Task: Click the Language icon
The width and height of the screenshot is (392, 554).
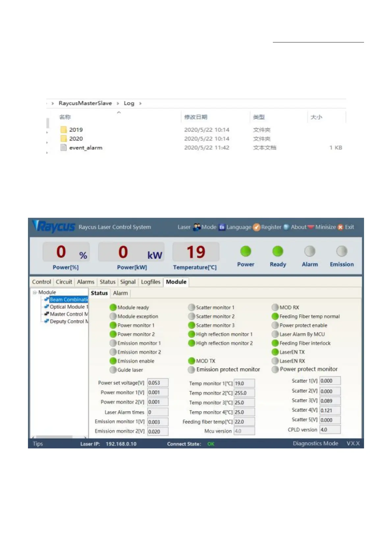Action: 222,227
